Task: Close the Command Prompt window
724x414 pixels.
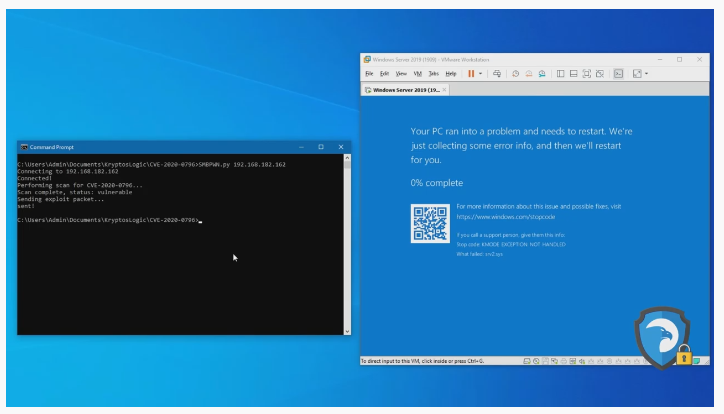Action: [341, 147]
